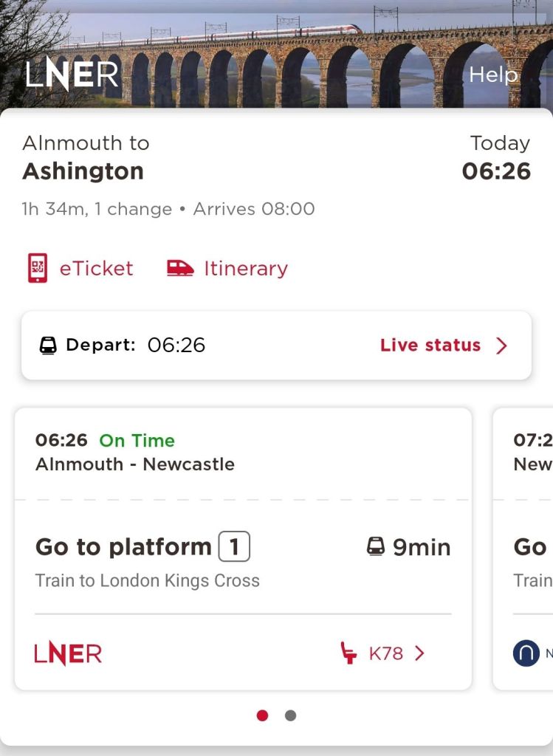Open the Itinerary label
The image size is (553, 756).
click(x=246, y=268)
